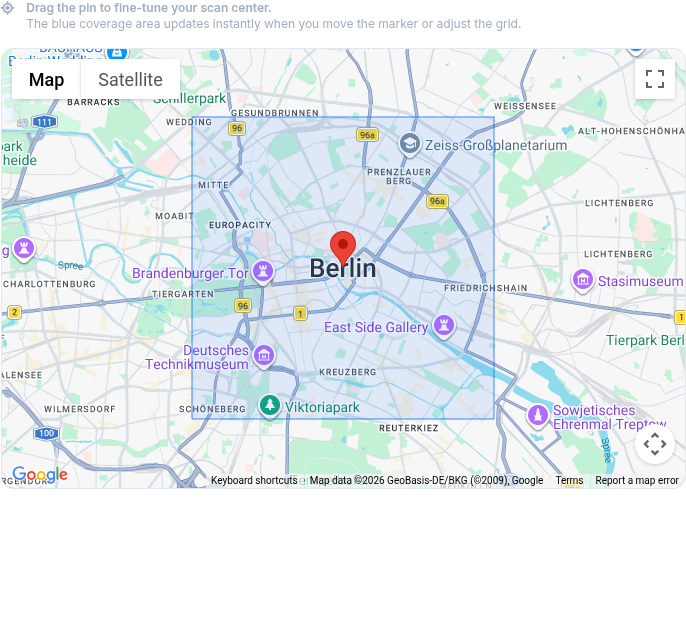This screenshot has height=627, width=686.
Task: Click Tierpark Berlin green label
Action: click(645, 340)
